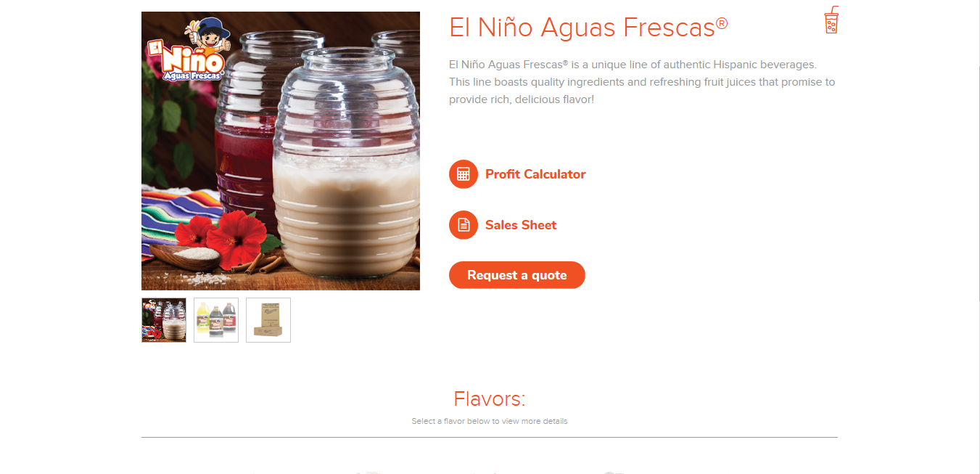
Task: Click the El Niño Aguas Frescas heading
Action: (x=588, y=28)
